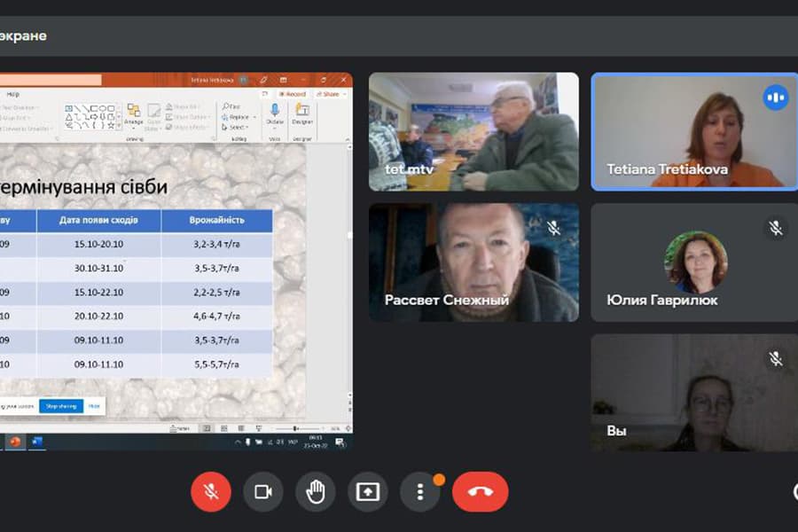Screen dimensions: 798x532
Task: Click Stop sharing button
Action: tap(61, 406)
